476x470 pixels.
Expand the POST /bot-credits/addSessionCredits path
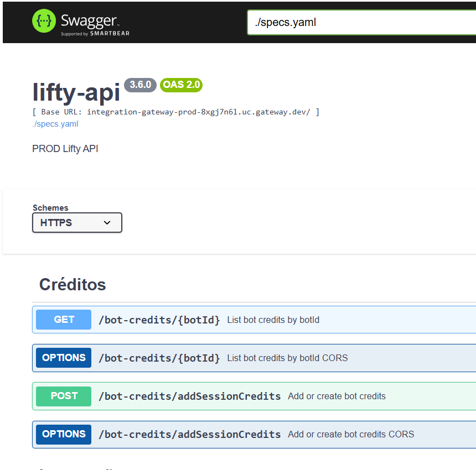pyautogui.click(x=189, y=396)
